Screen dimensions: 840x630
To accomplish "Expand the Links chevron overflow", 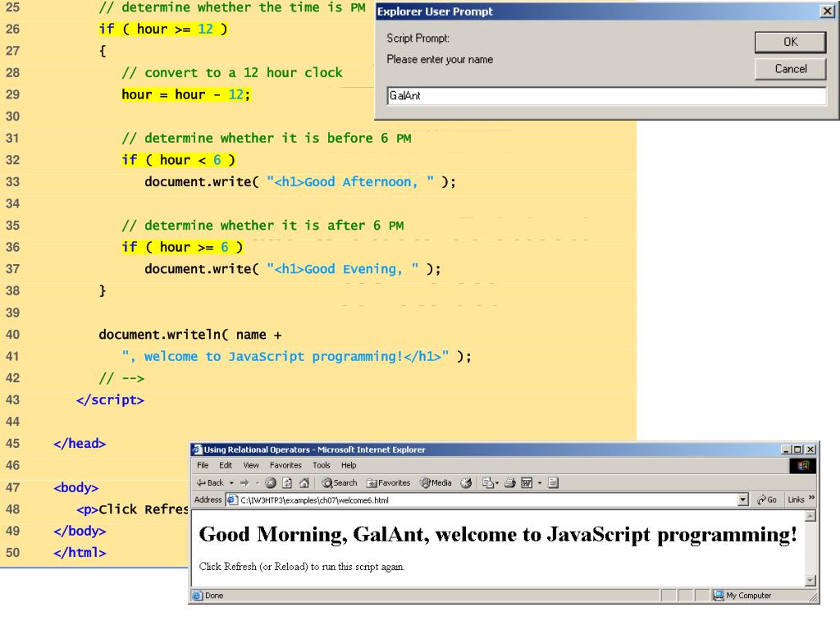I will [x=811, y=498].
